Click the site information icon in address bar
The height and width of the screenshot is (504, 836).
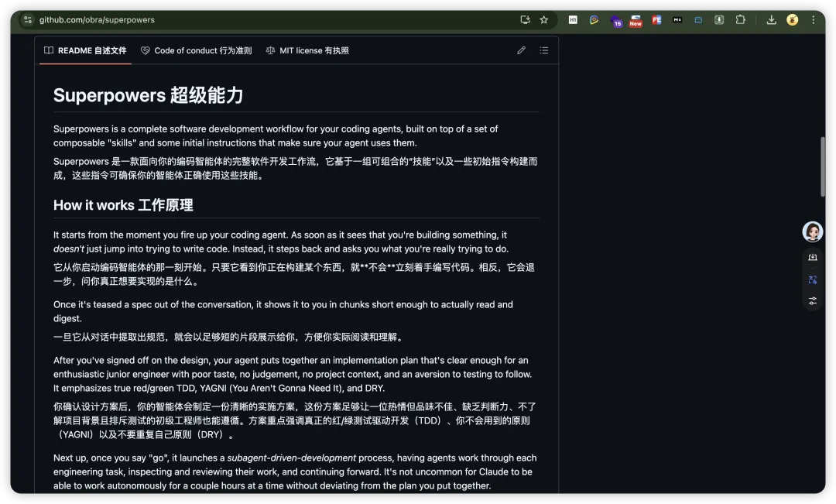28,19
